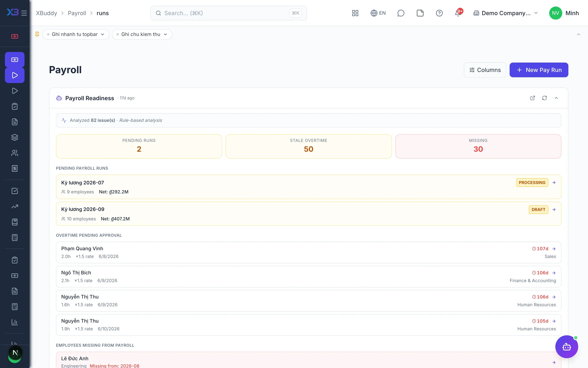Open the Stale Overtime summary card

(x=308, y=147)
